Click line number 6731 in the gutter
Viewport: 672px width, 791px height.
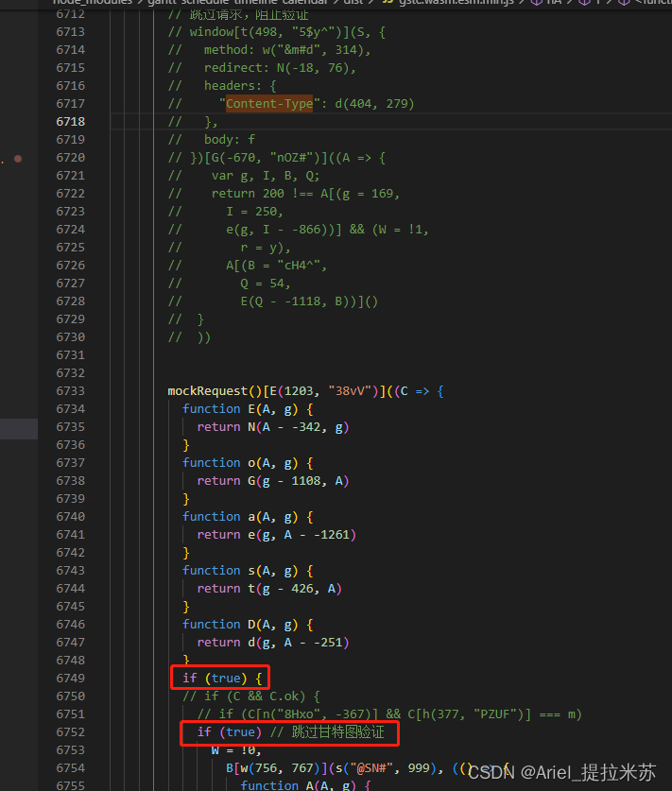point(71,355)
